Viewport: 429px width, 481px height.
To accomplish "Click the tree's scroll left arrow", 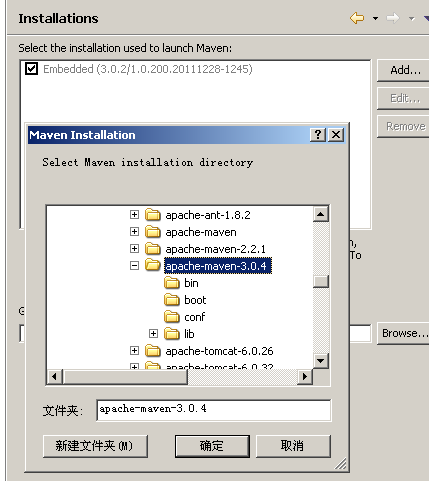I will tap(54, 377).
